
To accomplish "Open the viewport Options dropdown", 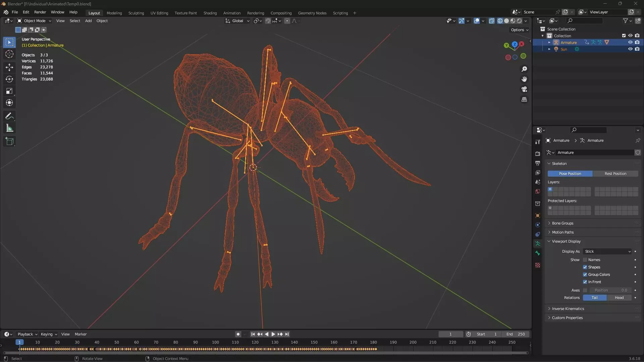I will coord(519,30).
